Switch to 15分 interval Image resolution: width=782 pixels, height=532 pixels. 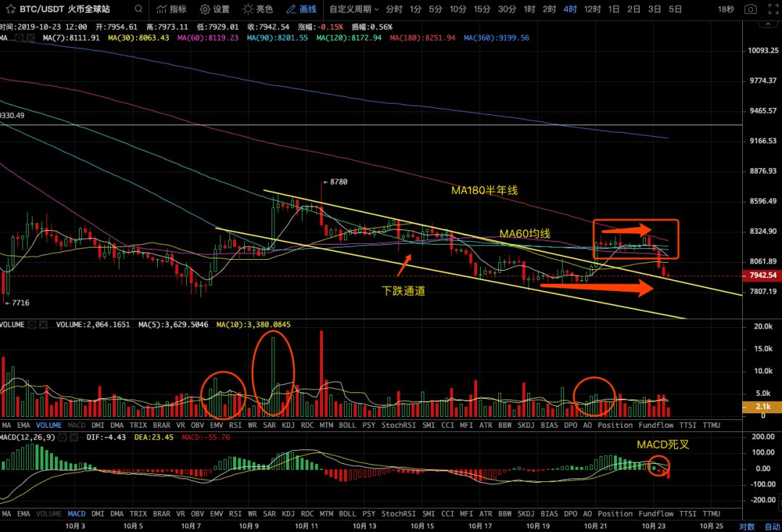tap(482, 9)
